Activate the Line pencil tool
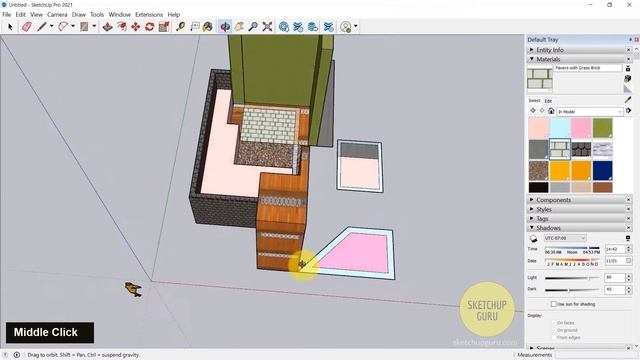 click(x=42, y=27)
